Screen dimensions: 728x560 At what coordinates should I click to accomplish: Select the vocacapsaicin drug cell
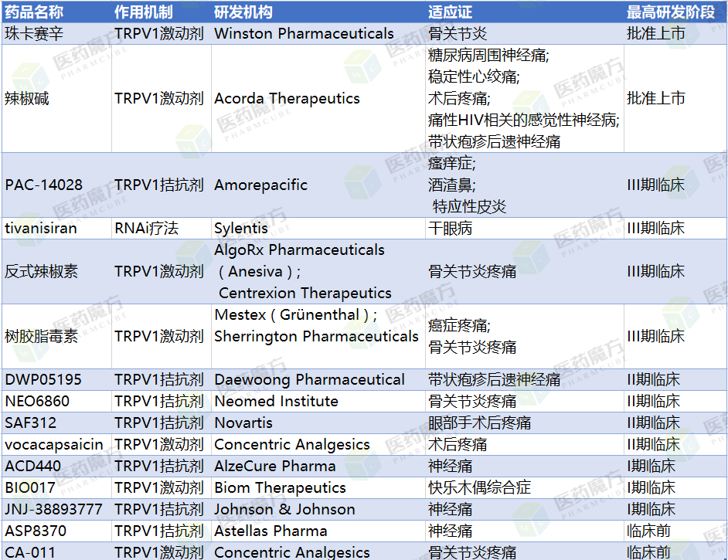pyautogui.click(x=54, y=445)
